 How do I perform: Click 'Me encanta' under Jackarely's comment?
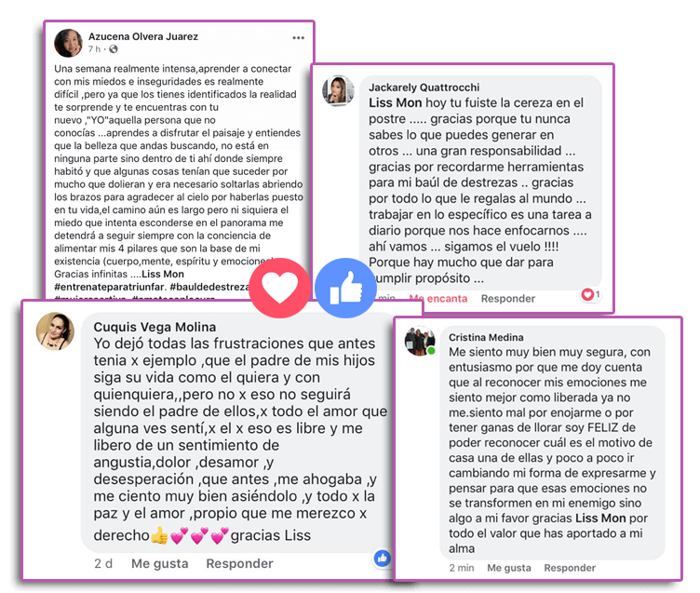pos(438,298)
